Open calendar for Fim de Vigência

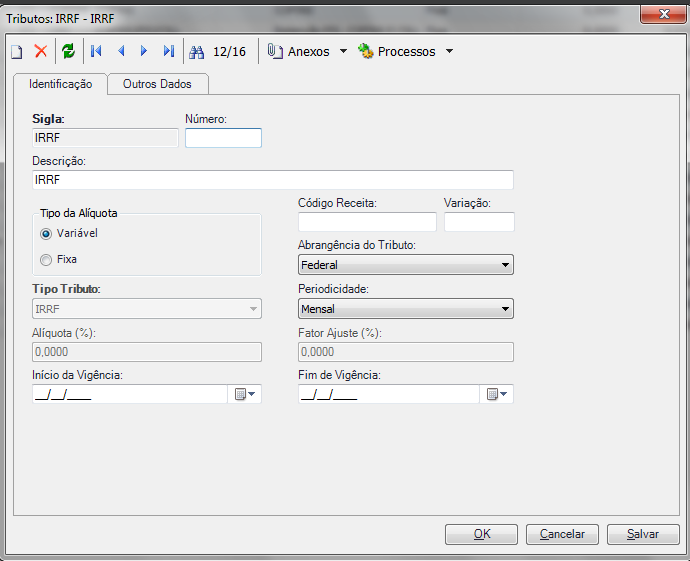pyautogui.click(x=496, y=394)
